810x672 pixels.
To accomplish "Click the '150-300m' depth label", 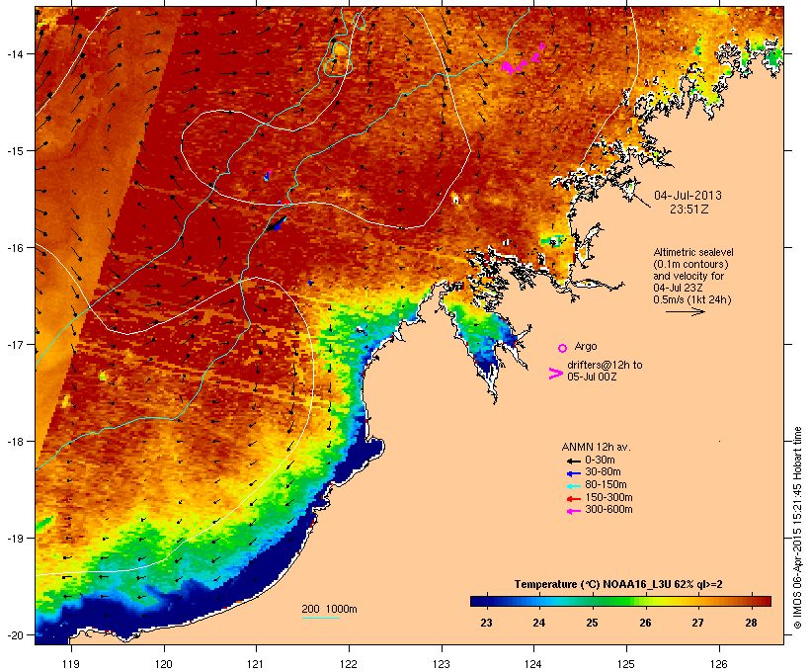I will click(x=608, y=498).
